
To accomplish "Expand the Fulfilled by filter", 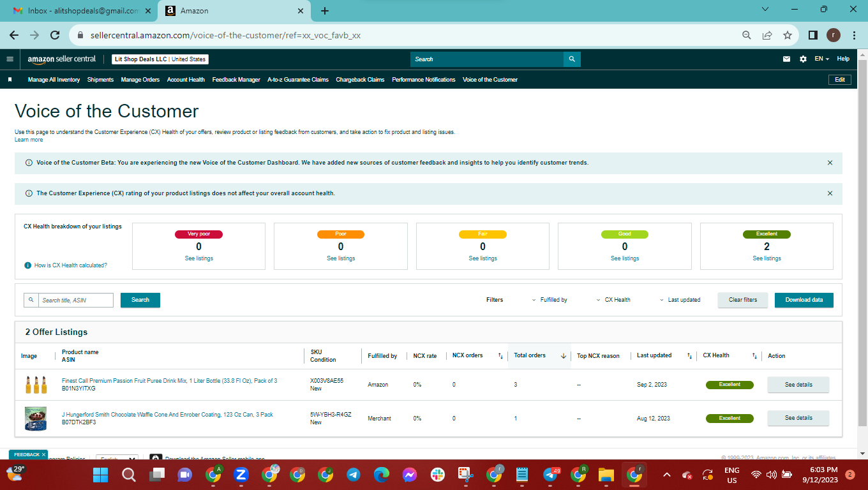I will (x=550, y=300).
